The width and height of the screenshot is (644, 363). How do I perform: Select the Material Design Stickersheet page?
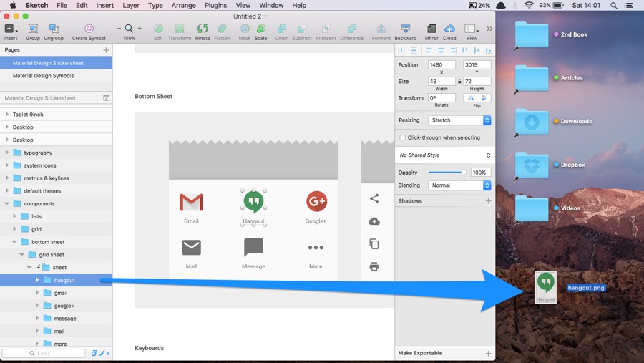(x=57, y=63)
